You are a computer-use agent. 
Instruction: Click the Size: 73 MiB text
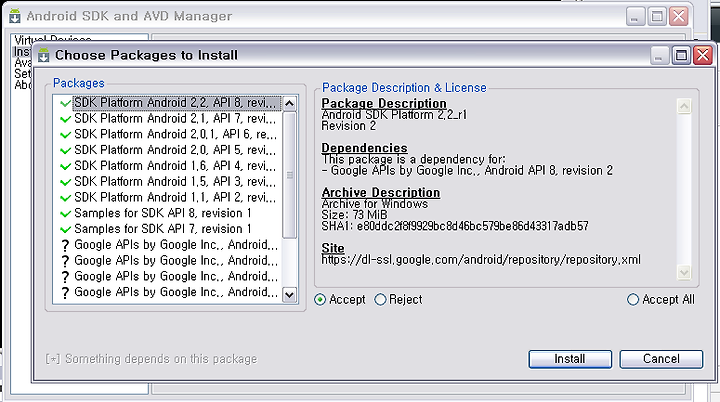coord(354,215)
